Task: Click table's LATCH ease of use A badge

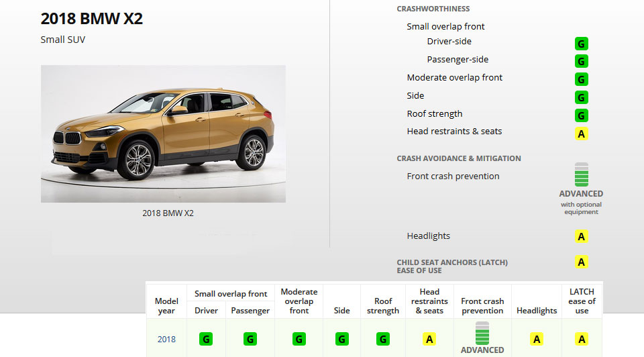Action: [x=582, y=340]
